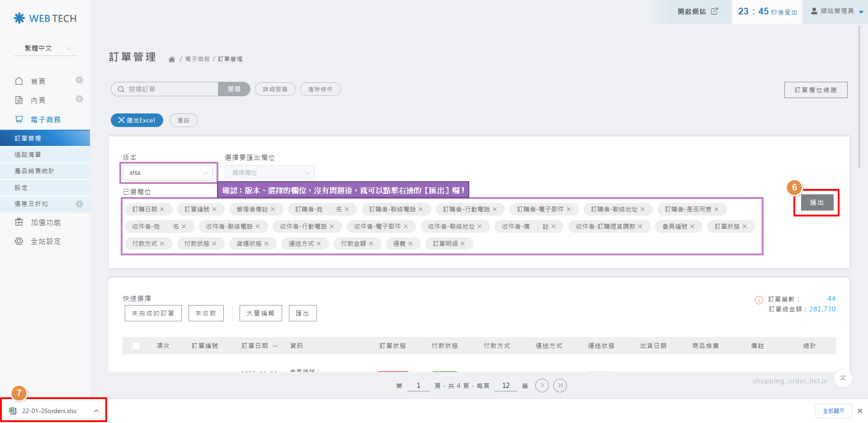This screenshot has height=423, width=868.
Task: Click the gray 匯出 export button
Action: click(x=816, y=202)
